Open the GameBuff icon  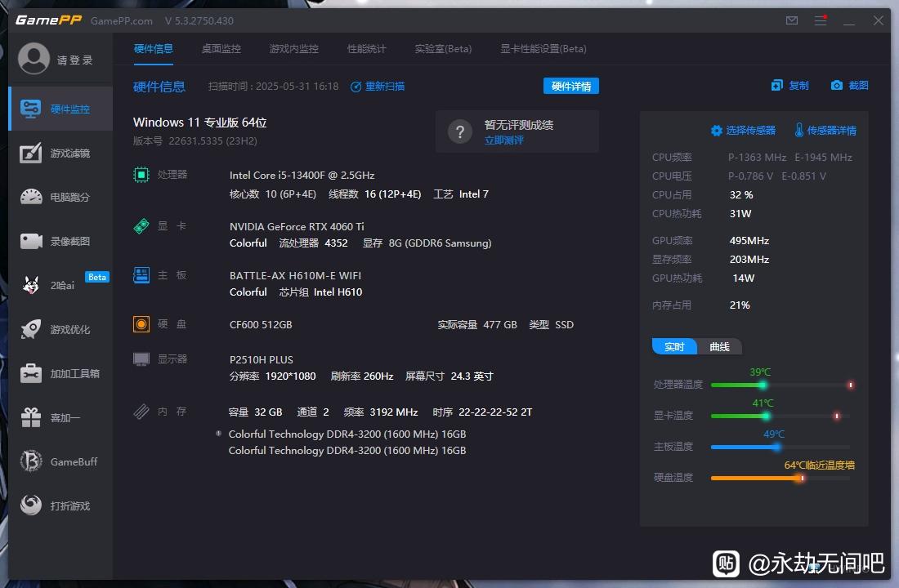click(31, 461)
